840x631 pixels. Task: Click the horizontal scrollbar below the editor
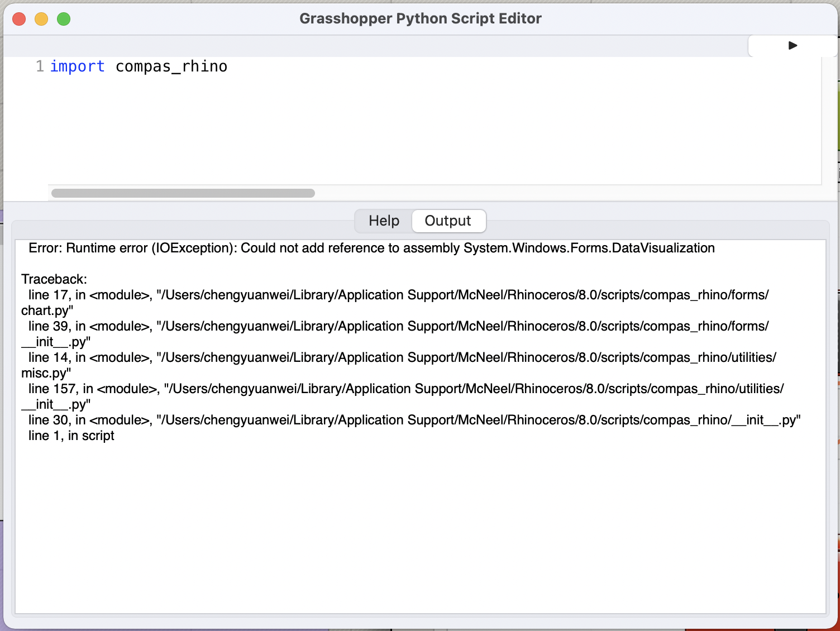[183, 193]
